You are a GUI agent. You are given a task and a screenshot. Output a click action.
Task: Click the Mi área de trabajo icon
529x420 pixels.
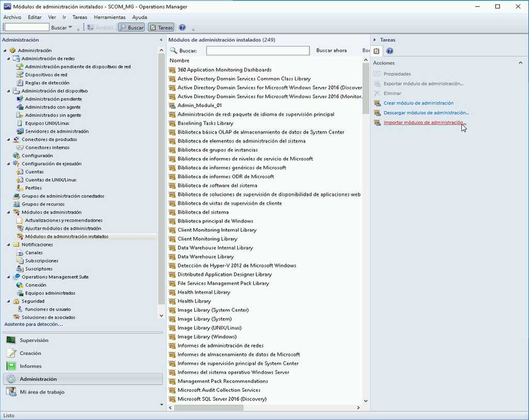click(x=11, y=392)
